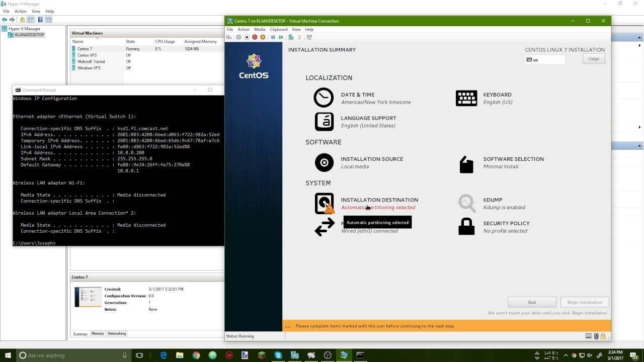Open the Media menu

tap(260, 30)
